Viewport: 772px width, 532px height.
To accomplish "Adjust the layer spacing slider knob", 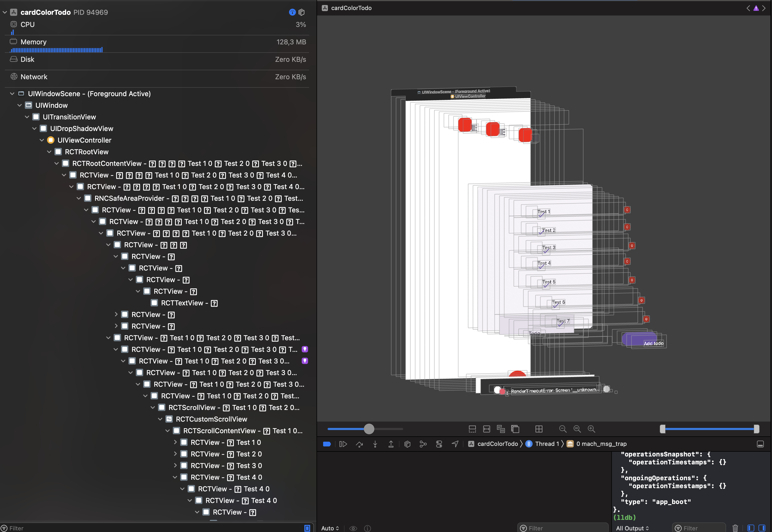I will (x=369, y=429).
